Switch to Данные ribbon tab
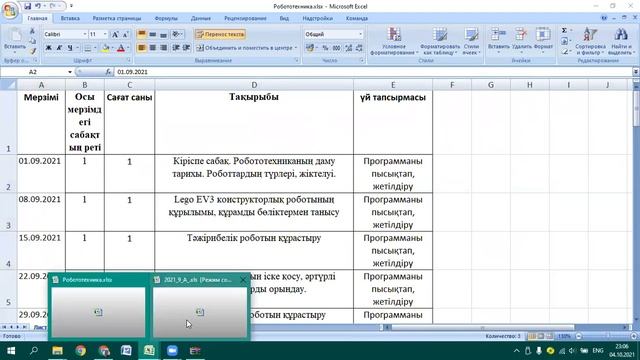This screenshot has height=360, width=640. click(x=201, y=18)
